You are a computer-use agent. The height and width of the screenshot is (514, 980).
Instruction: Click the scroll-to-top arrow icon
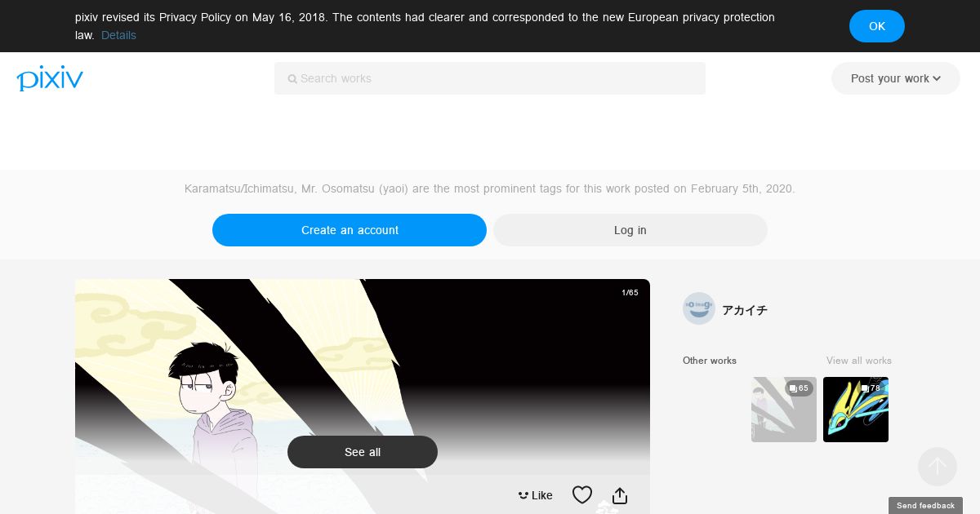pos(938,467)
